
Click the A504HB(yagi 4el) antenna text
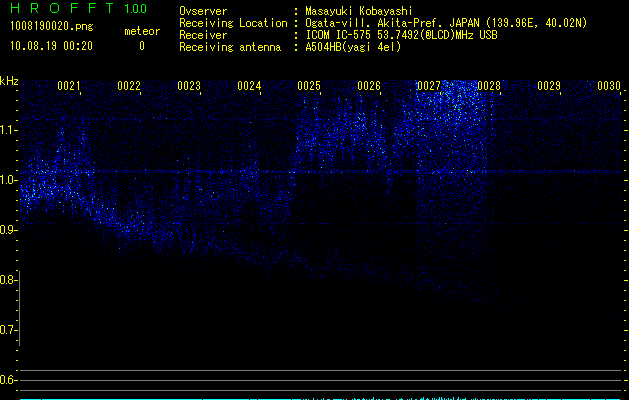click(x=353, y=47)
